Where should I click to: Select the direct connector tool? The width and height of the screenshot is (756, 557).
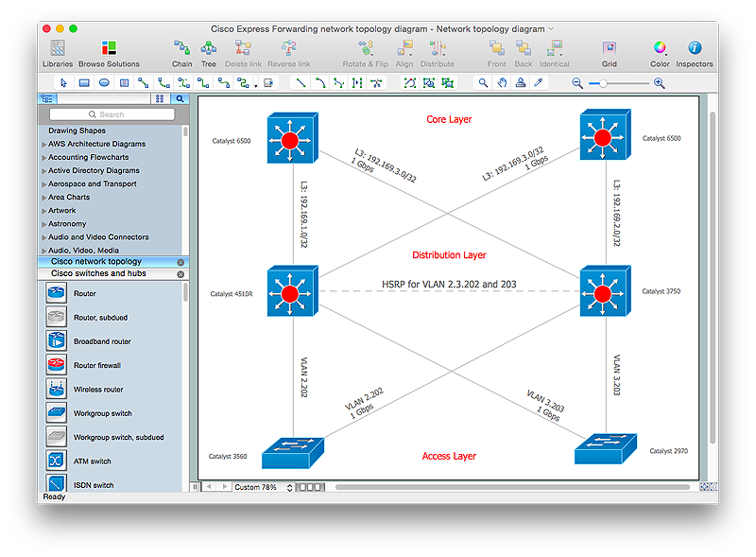point(144,83)
